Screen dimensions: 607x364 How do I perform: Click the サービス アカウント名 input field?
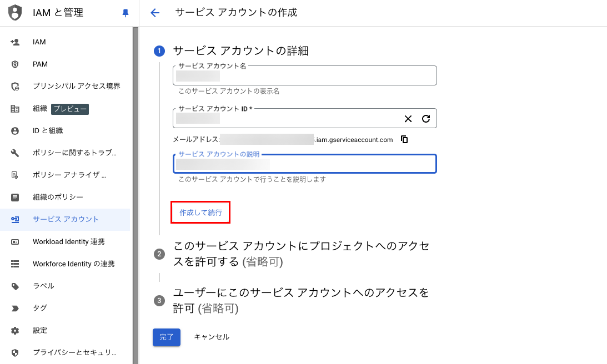pos(304,75)
